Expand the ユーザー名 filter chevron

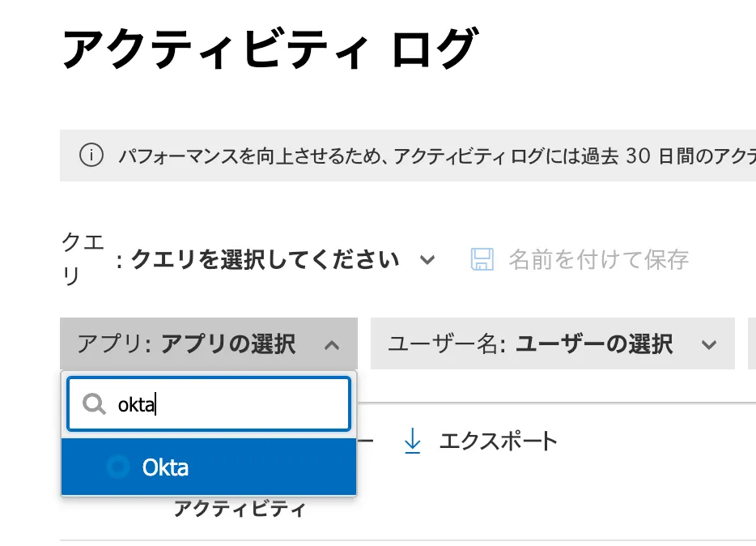click(709, 345)
